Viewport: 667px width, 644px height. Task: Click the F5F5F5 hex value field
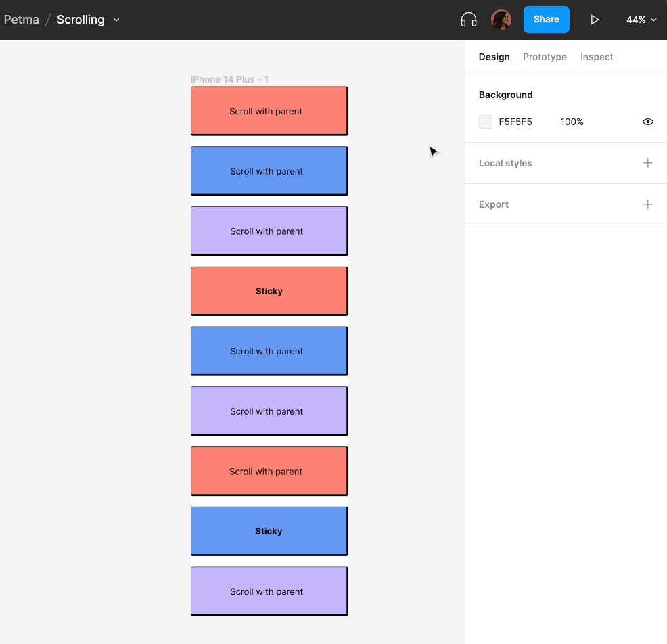tap(515, 122)
